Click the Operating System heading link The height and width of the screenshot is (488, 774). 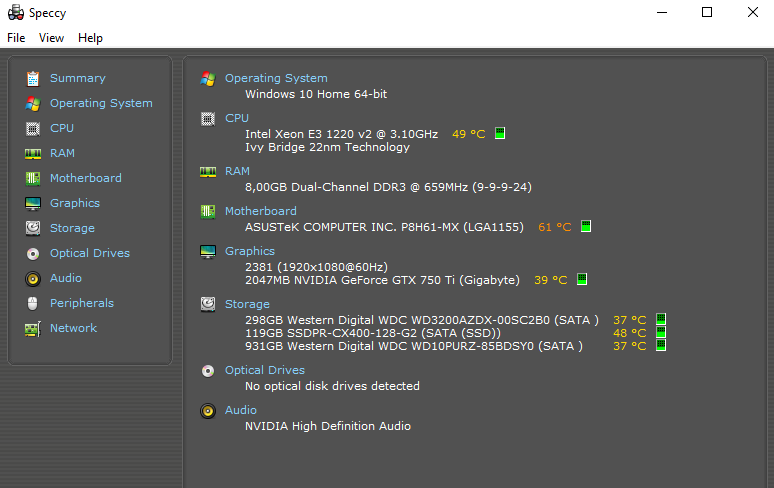[276, 78]
